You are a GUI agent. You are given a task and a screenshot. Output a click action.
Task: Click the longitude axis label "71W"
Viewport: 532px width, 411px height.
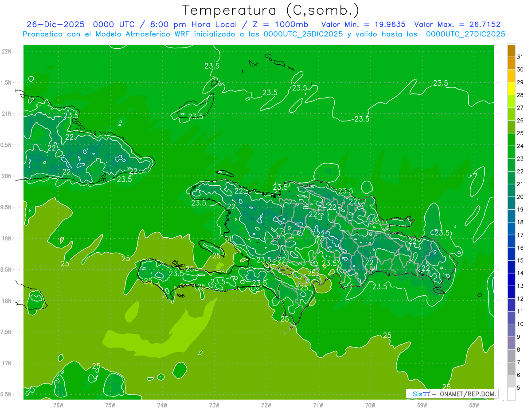click(x=318, y=405)
